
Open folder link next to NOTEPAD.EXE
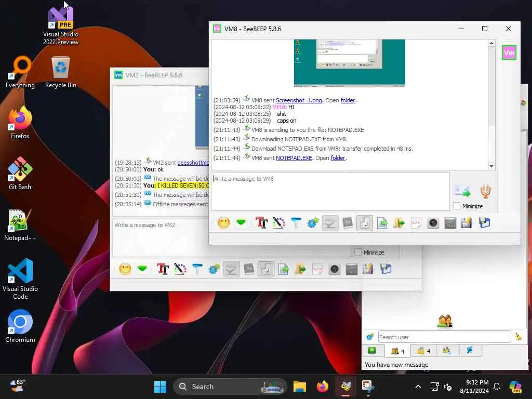click(x=338, y=158)
